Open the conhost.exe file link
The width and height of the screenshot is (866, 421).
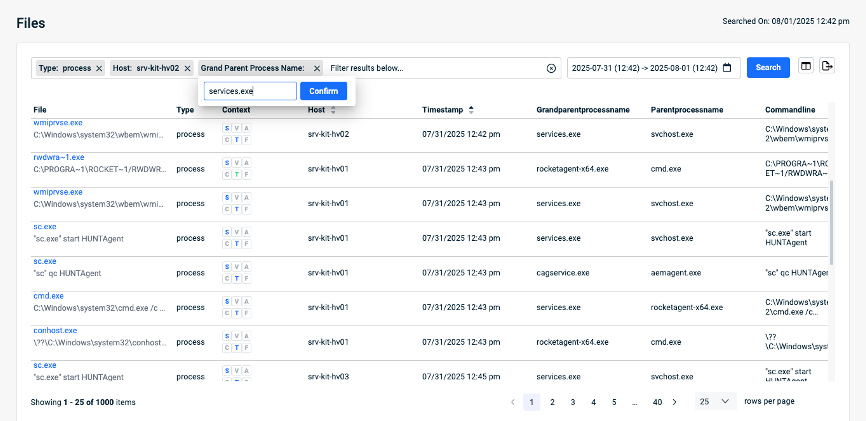[x=55, y=330]
